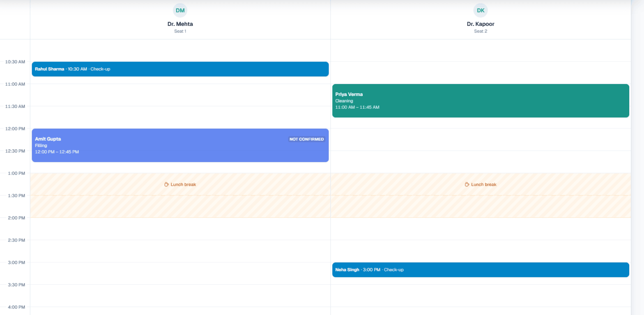Click the 3:30 PM time label
644x315 pixels.
point(16,285)
